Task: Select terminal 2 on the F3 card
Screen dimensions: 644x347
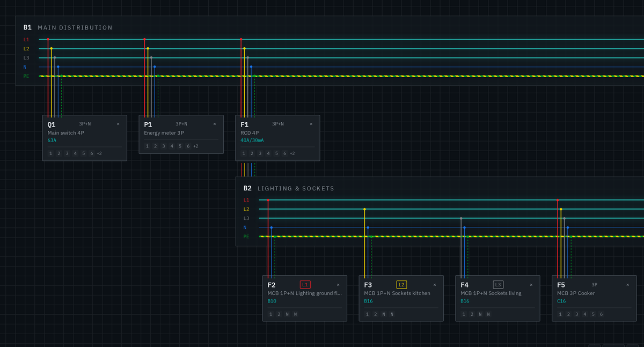Action: coord(376,314)
